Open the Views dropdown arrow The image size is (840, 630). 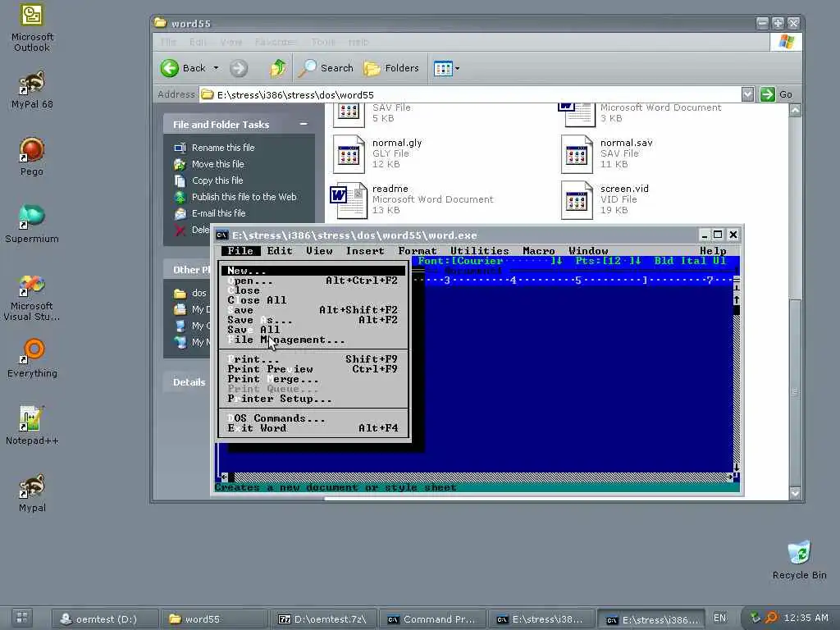click(457, 69)
